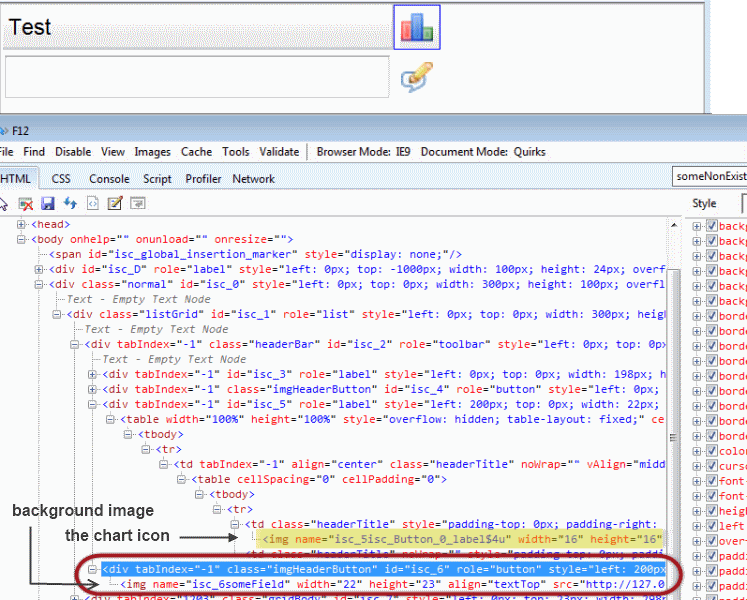The height and width of the screenshot is (600, 747).
Task: Uncheck the cursor property checkbox
Action: pos(712,466)
